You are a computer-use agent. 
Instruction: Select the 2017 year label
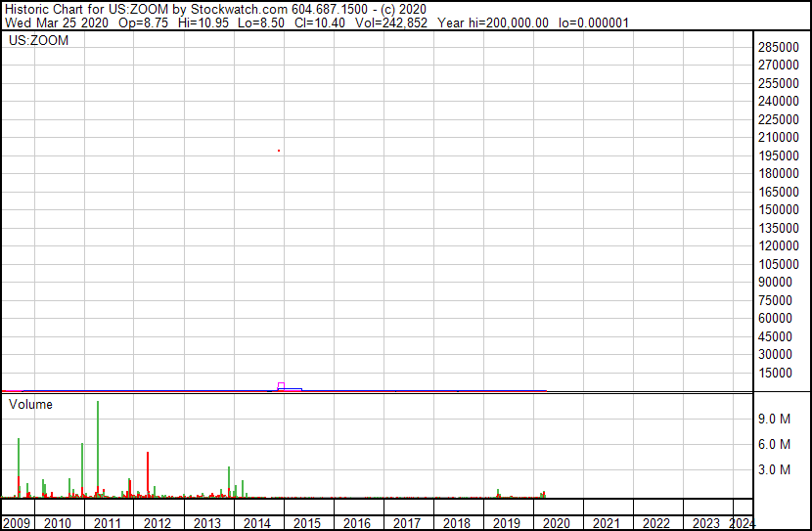point(407,523)
